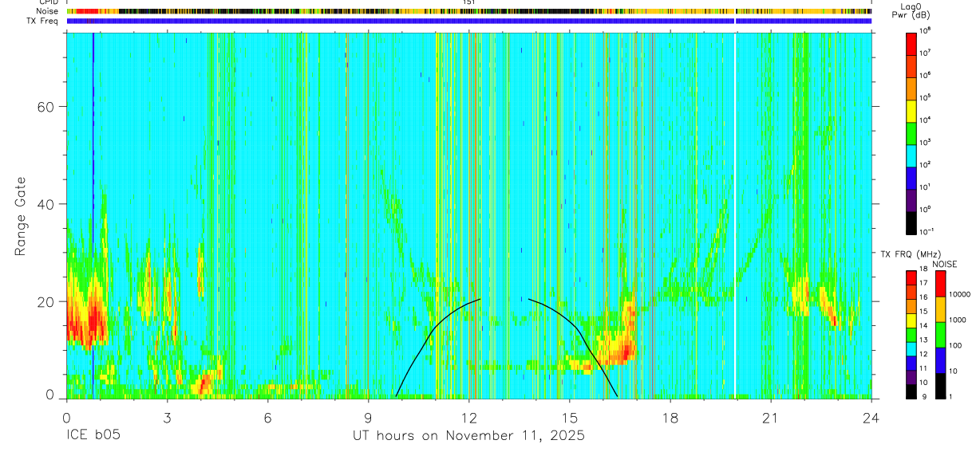Click the white data gap near 20 UT
This screenshot has width=980, height=452.
coord(734,215)
